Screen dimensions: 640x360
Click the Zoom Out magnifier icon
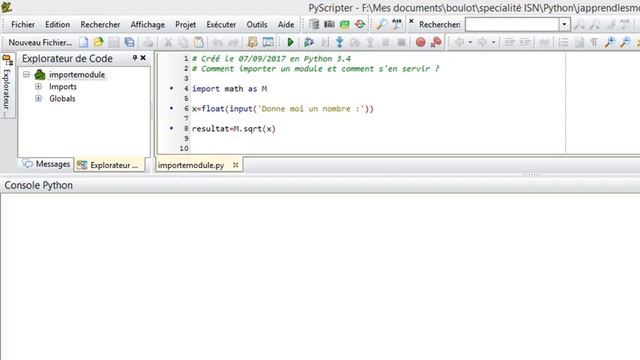point(625,42)
